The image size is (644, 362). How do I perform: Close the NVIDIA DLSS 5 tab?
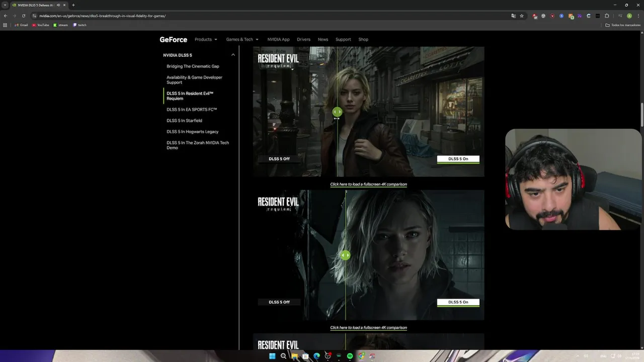64,5
